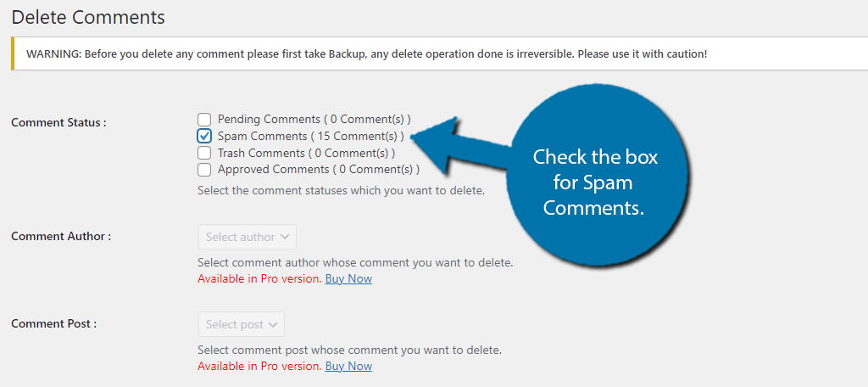Click the chevron arrow in Select author
The height and width of the screenshot is (387, 868).
[x=285, y=237]
